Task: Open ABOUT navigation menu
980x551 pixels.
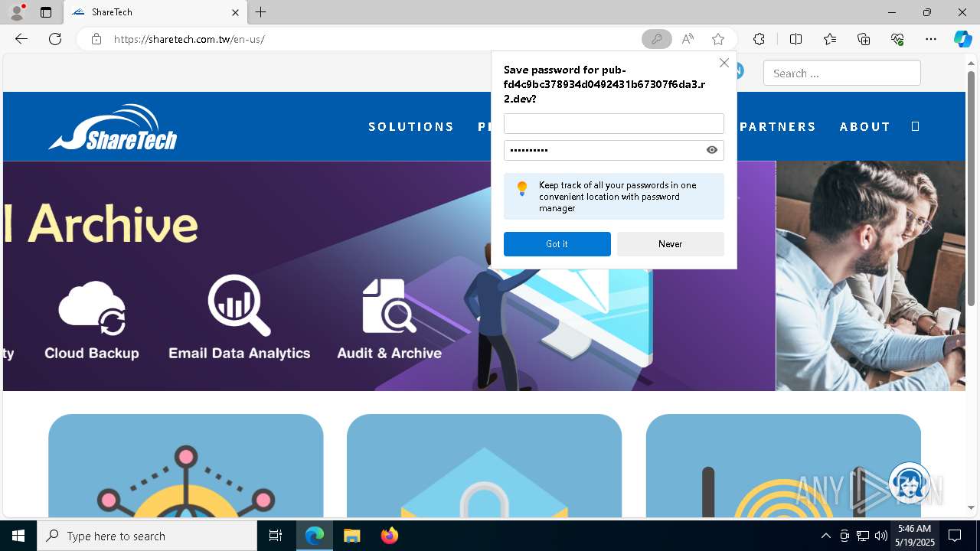Action: coord(865,126)
